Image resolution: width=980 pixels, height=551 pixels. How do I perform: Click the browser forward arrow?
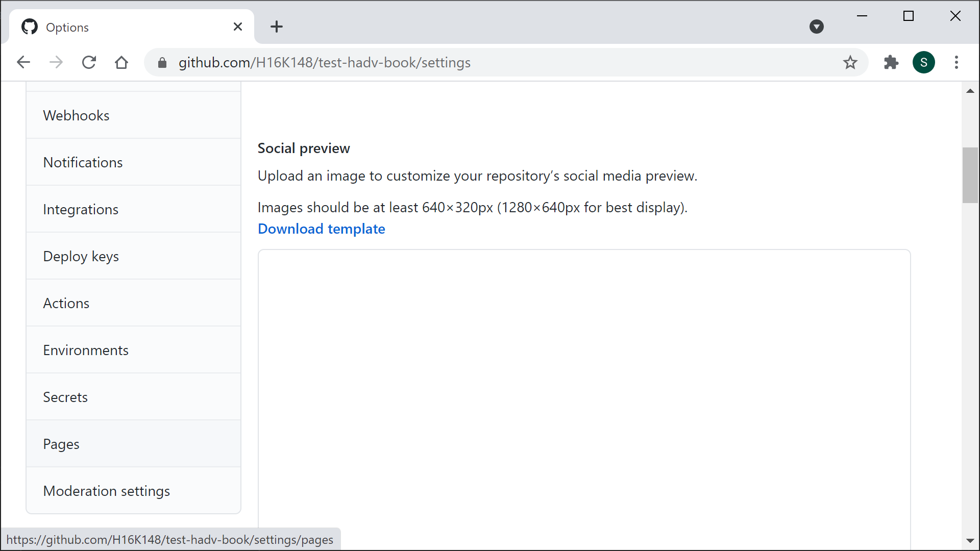click(x=56, y=62)
